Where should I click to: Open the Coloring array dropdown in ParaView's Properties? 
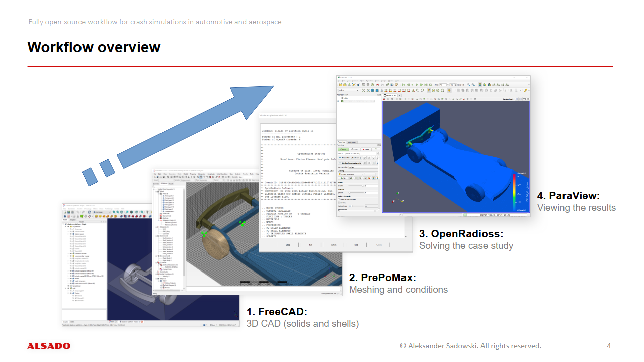tap(351, 174)
